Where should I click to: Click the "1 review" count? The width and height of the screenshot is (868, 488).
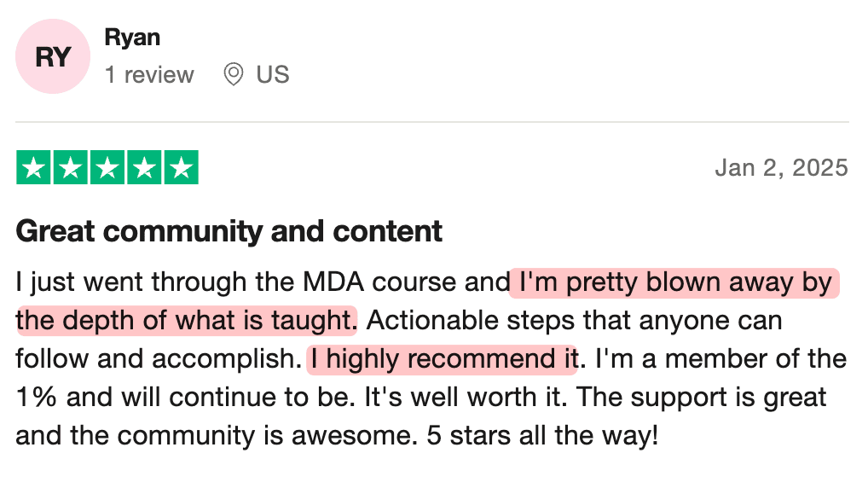(149, 75)
